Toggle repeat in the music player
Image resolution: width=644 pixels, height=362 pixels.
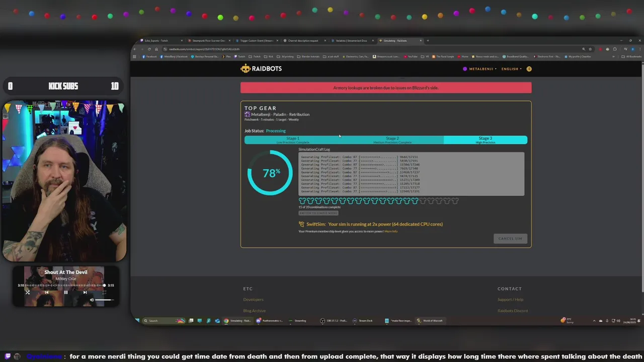coord(103,292)
